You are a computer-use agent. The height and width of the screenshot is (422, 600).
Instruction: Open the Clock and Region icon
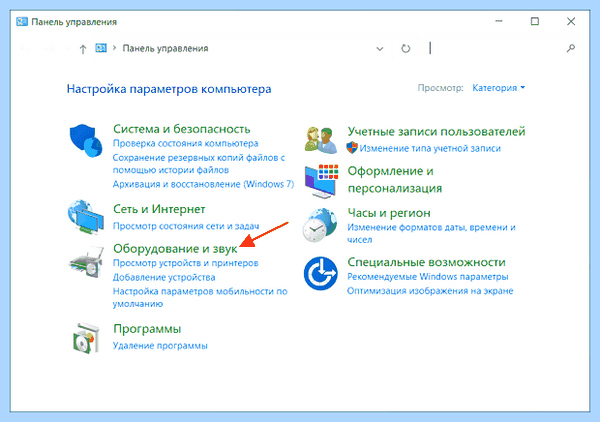click(x=320, y=225)
